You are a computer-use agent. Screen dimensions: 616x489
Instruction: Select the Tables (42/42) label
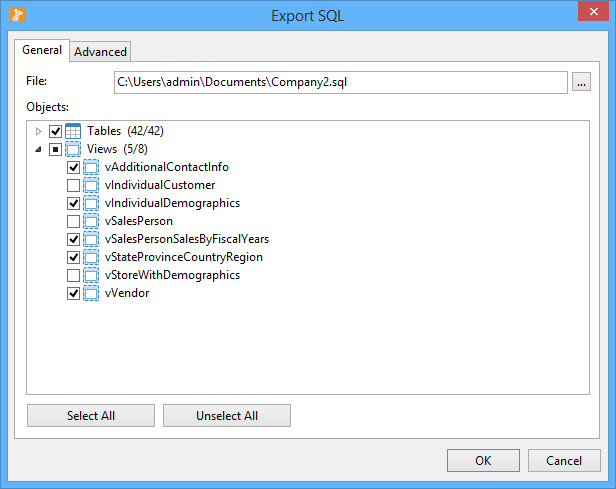click(125, 131)
